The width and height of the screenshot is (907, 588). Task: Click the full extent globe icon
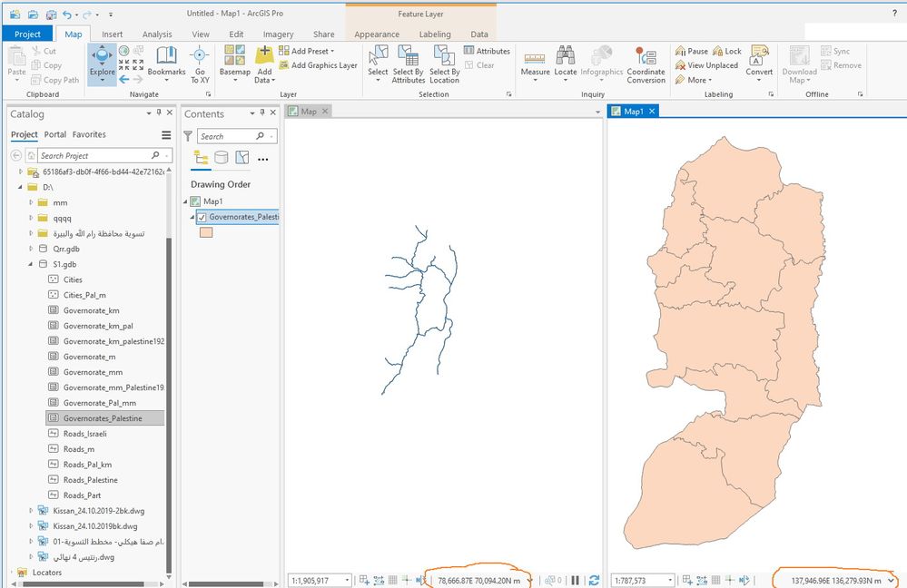pos(123,51)
